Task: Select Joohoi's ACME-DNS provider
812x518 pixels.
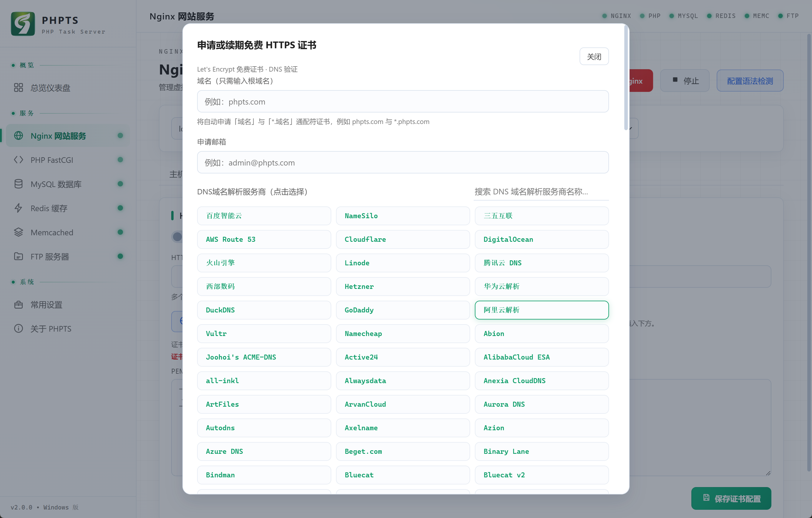Action: [x=264, y=357]
